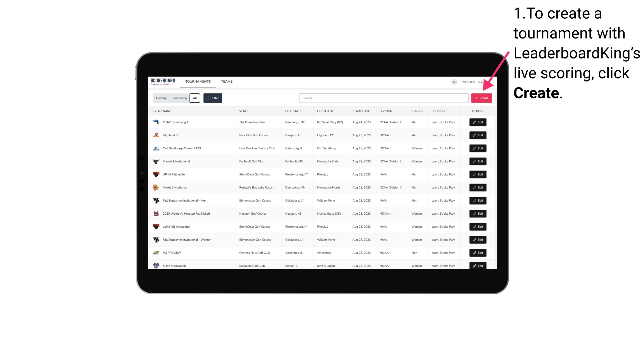
Task: Click the Edit icon for Klash at Kokopelli
Action: click(x=477, y=265)
